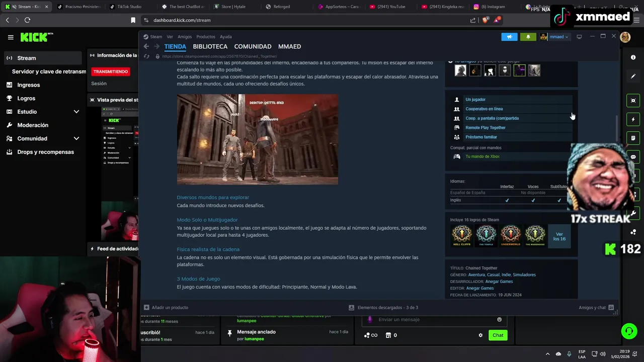644x362 pixels.
Task: Reload the Steam store page
Action: 146,56
